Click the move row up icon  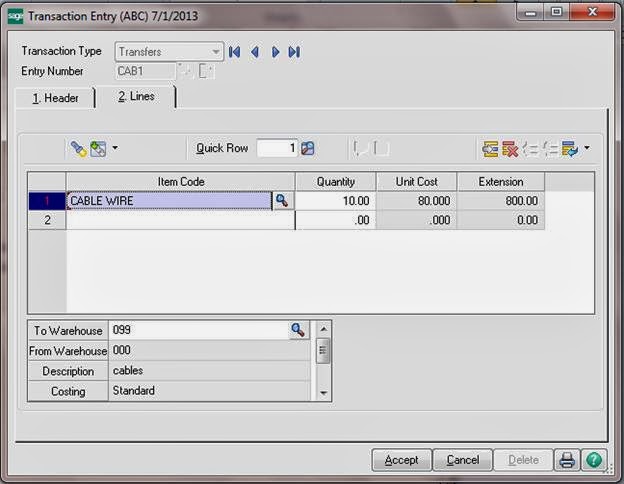tap(530, 149)
